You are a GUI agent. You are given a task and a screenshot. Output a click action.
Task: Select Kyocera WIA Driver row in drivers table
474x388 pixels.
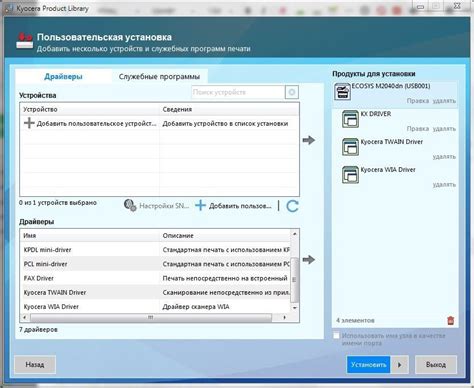[x=155, y=307]
